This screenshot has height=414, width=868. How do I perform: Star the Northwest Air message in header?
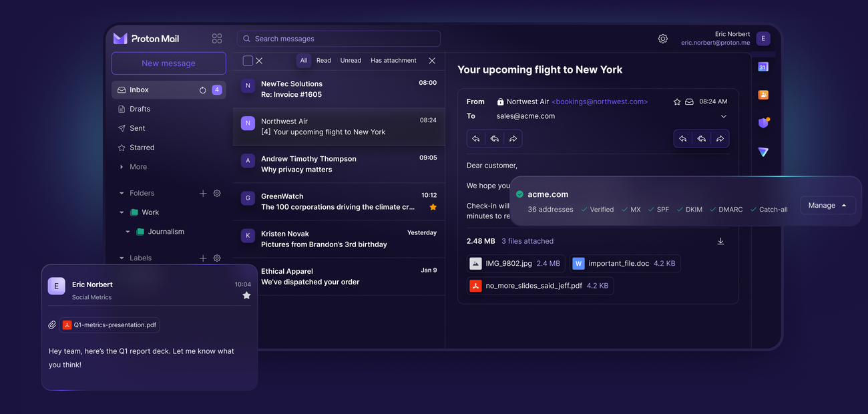[x=677, y=102]
